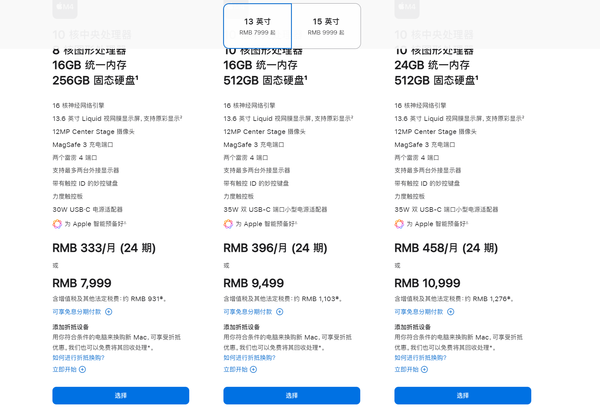Click plus circle icon next to 立即开始, RMB 9,499 model
This screenshot has height=408, width=600.
253,369
